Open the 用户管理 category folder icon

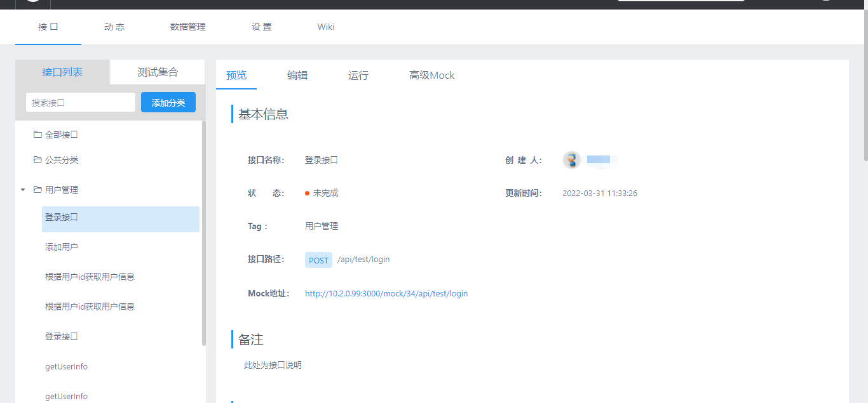click(x=37, y=189)
